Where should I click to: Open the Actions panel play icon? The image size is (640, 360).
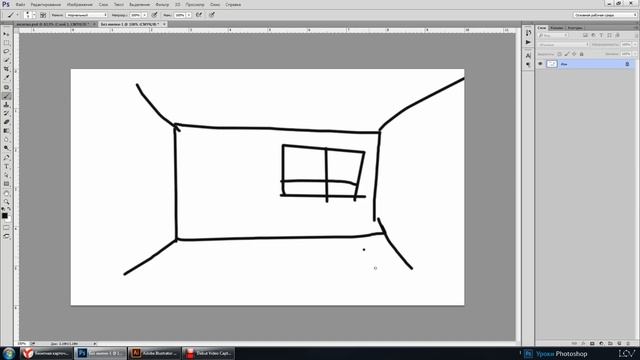[528, 42]
